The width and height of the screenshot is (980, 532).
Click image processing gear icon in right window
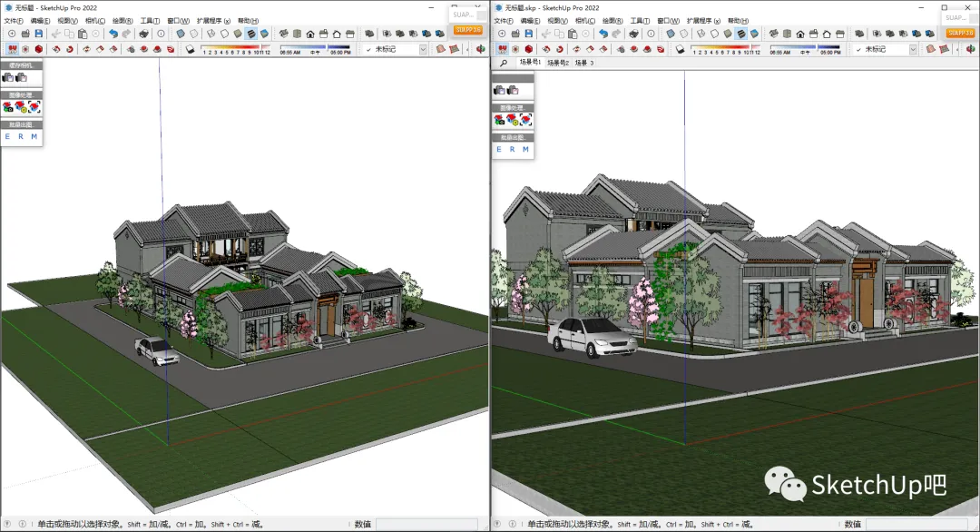[512, 120]
